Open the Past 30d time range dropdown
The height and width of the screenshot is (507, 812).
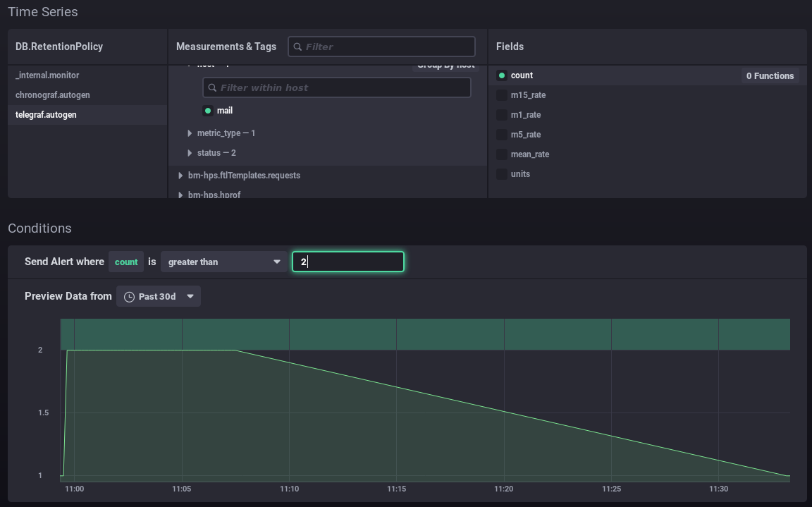(159, 297)
